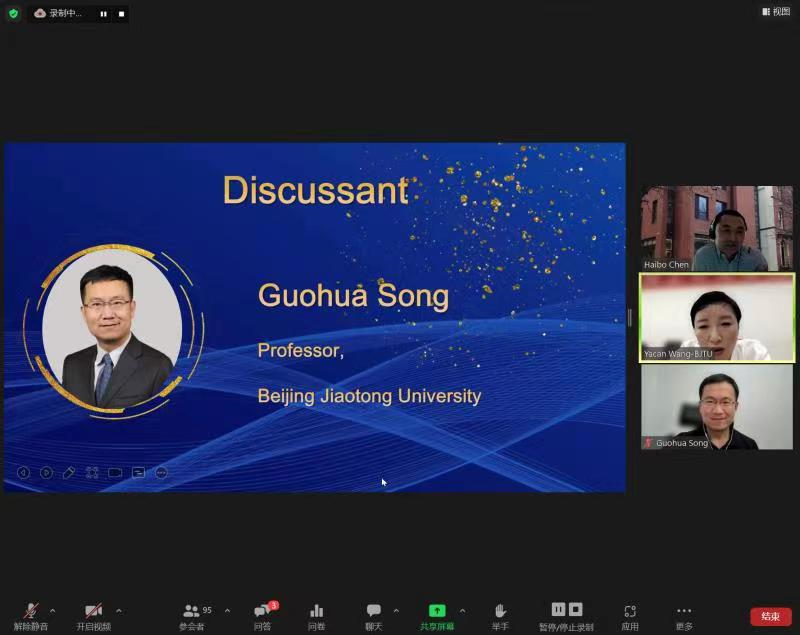Select the pen annotation tool on slide

point(69,473)
